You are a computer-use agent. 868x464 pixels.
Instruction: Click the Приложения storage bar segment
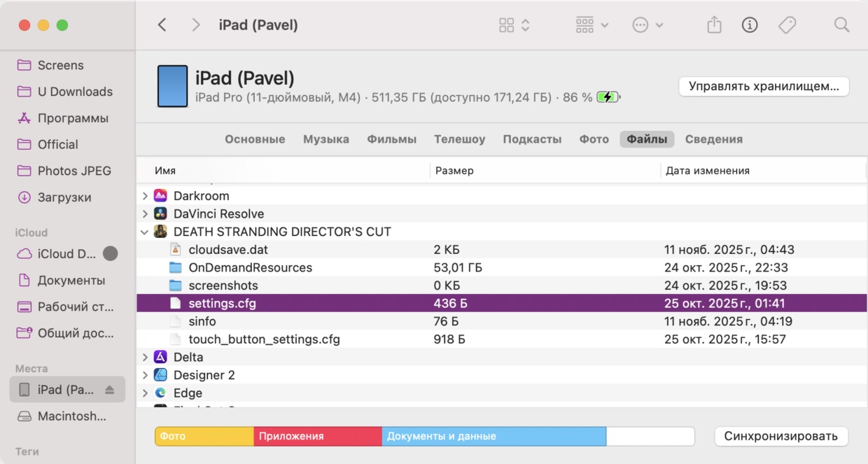[x=317, y=436]
